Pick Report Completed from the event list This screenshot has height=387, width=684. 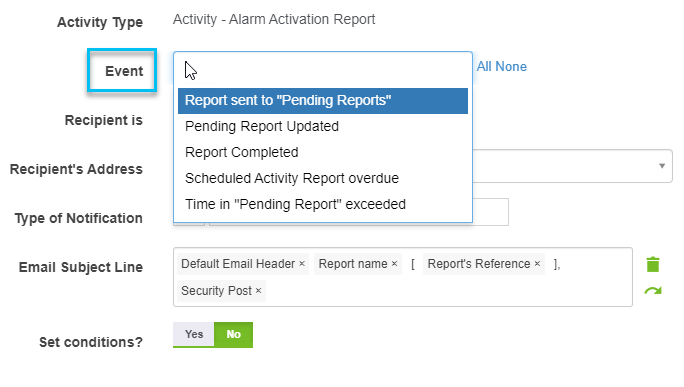[x=323, y=152]
